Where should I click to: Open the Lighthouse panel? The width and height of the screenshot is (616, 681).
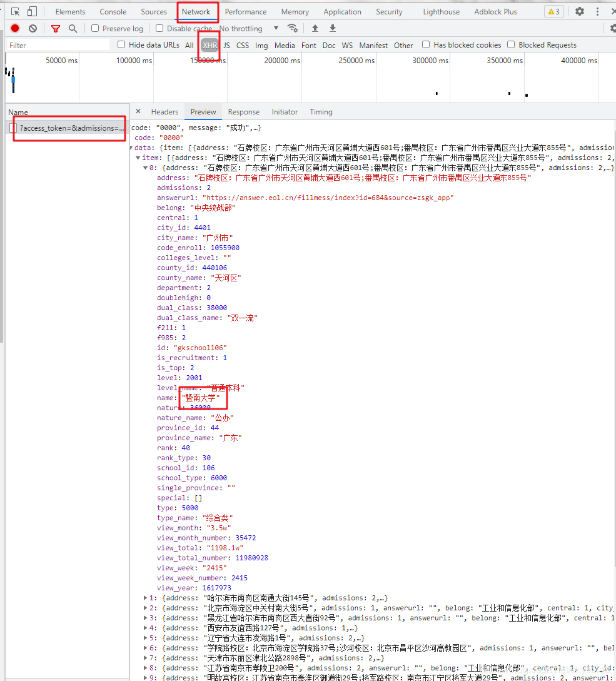click(440, 11)
